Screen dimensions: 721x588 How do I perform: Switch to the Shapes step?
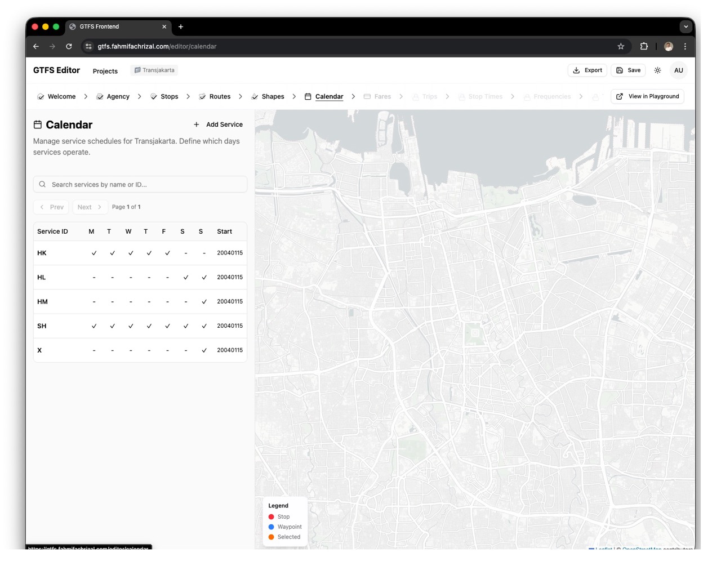(268, 97)
